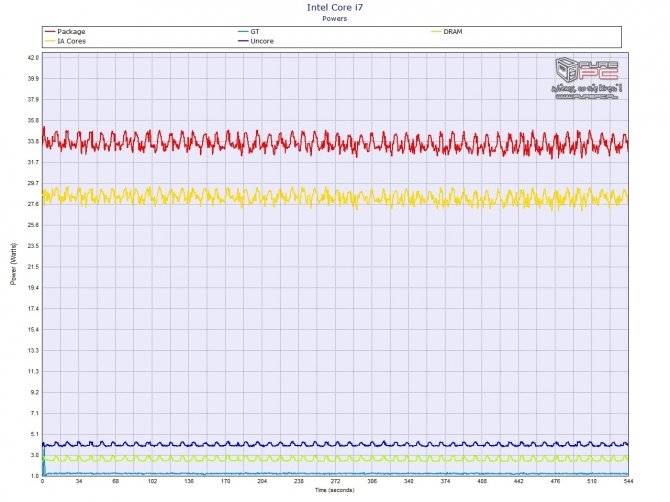
Task: Click the 510 x-axis tick label
Action: coord(592,481)
